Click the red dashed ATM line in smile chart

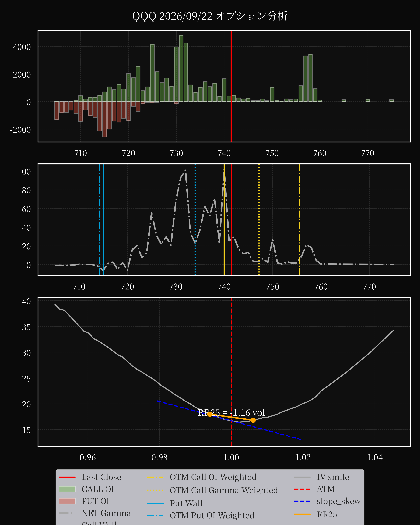[x=231, y=372]
